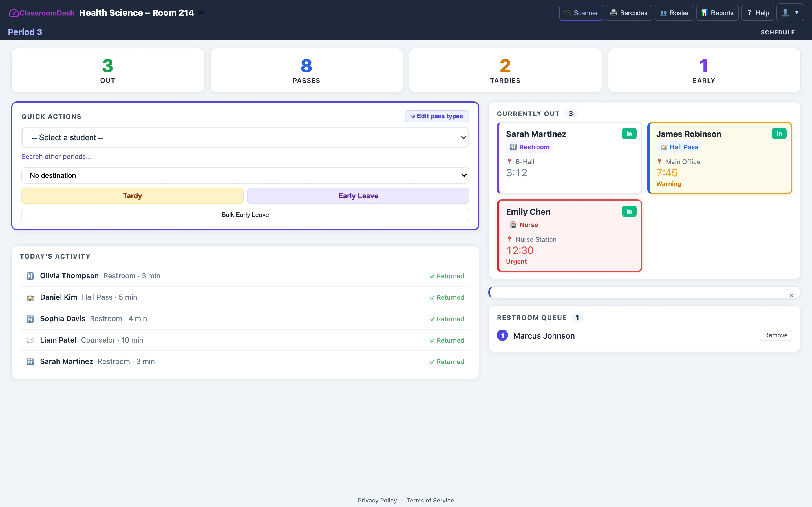
Task: Open the Roster panel
Action: click(674, 12)
